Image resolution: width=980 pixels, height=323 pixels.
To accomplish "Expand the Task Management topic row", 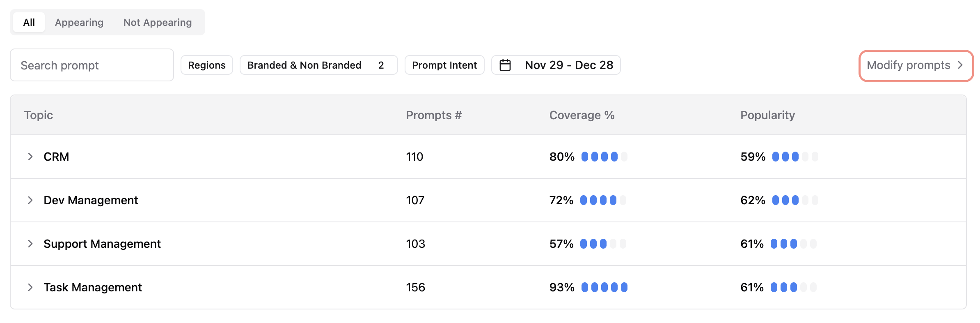I will 30,287.
